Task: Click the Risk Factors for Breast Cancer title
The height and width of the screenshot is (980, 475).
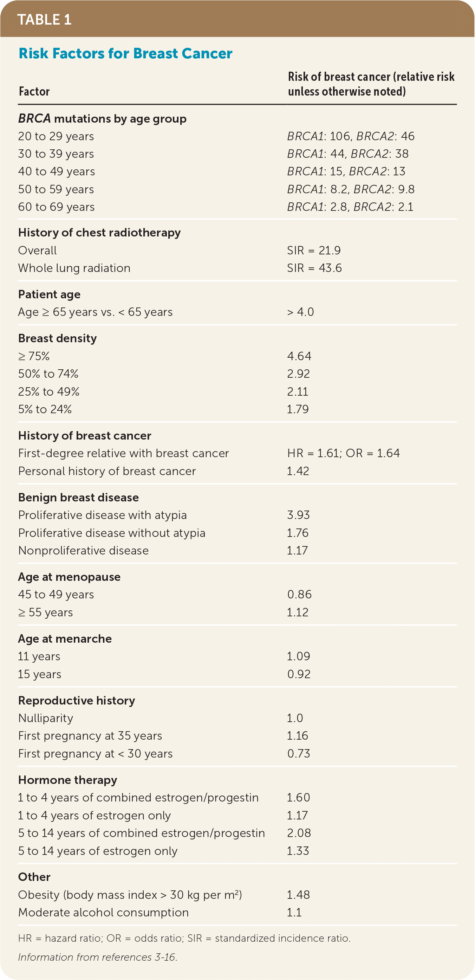Action: (x=125, y=54)
